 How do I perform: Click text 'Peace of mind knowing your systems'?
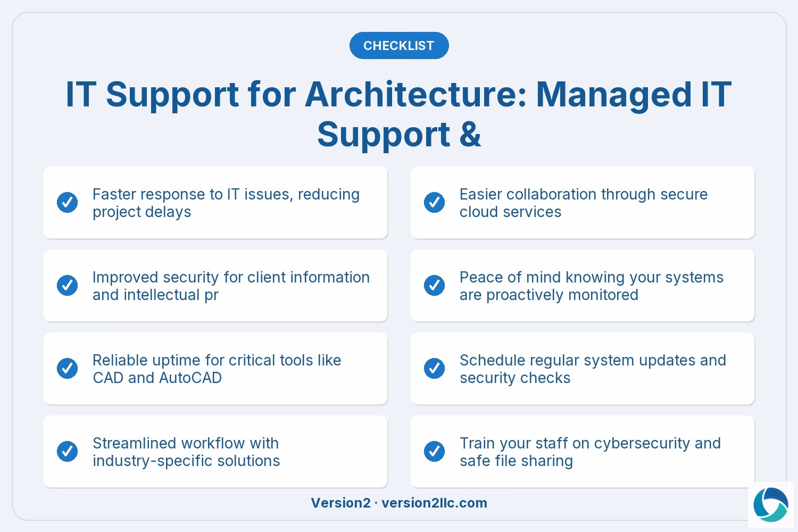click(x=592, y=277)
